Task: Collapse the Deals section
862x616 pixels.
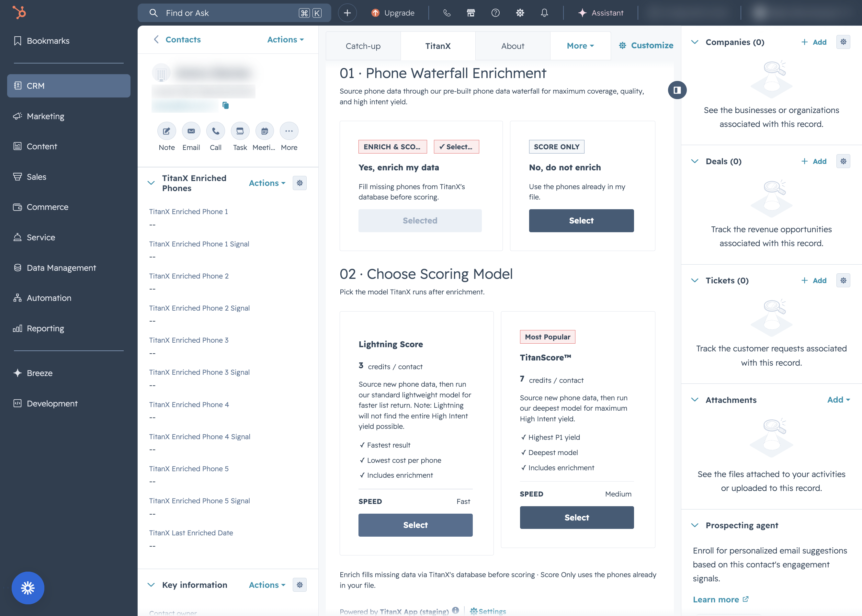Action: [x=695, y=161]
